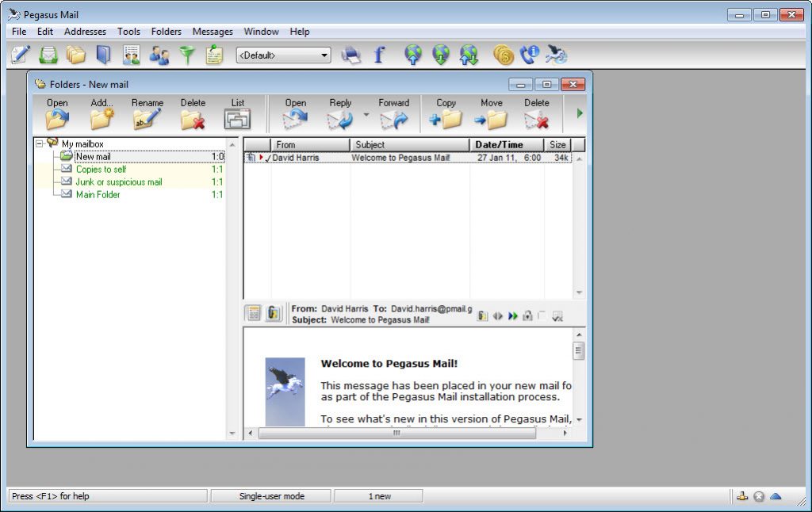Viewport: 812px width, 512px height.
Task: Sort messages by Size column
Action: pos(557,144)
